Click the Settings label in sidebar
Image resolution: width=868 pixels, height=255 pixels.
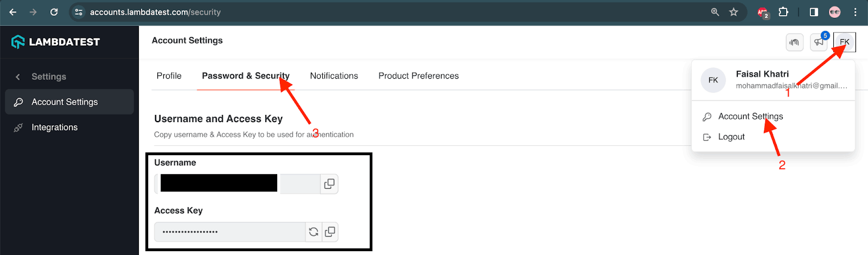click(49, 77)
